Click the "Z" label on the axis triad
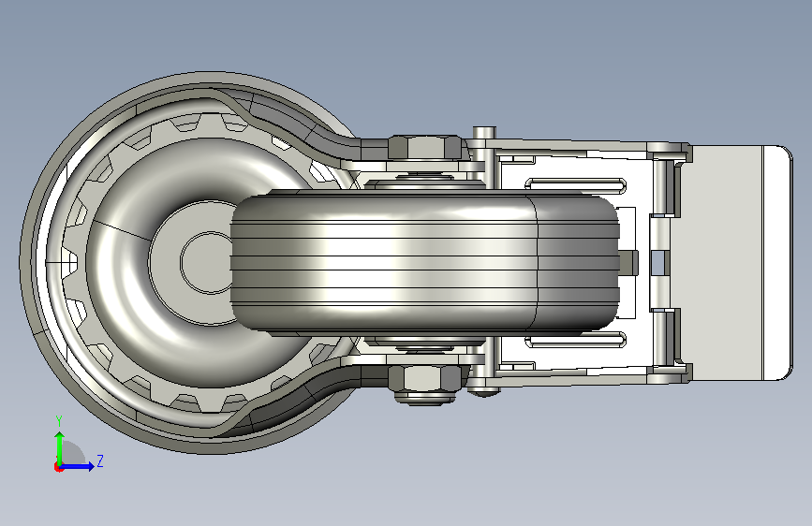 point(100,460)
